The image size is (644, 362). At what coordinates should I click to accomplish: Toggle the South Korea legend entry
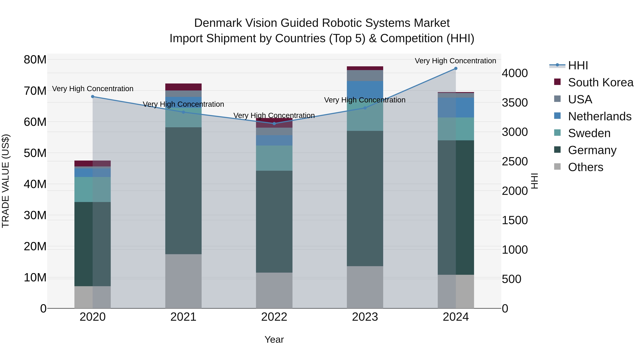(x=594, y=82)
